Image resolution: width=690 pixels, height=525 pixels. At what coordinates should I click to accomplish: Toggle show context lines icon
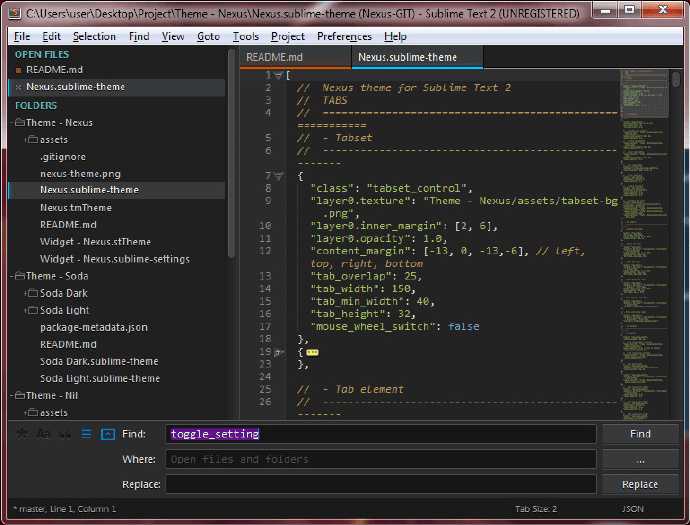point(86,434)
